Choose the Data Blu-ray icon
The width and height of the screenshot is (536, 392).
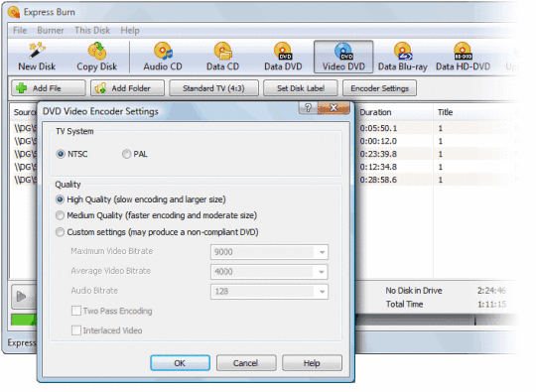[x=403, y=57]
